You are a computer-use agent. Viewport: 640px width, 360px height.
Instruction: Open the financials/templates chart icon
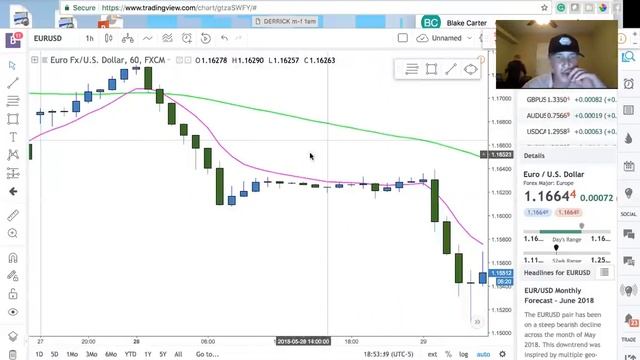point(167,38)
